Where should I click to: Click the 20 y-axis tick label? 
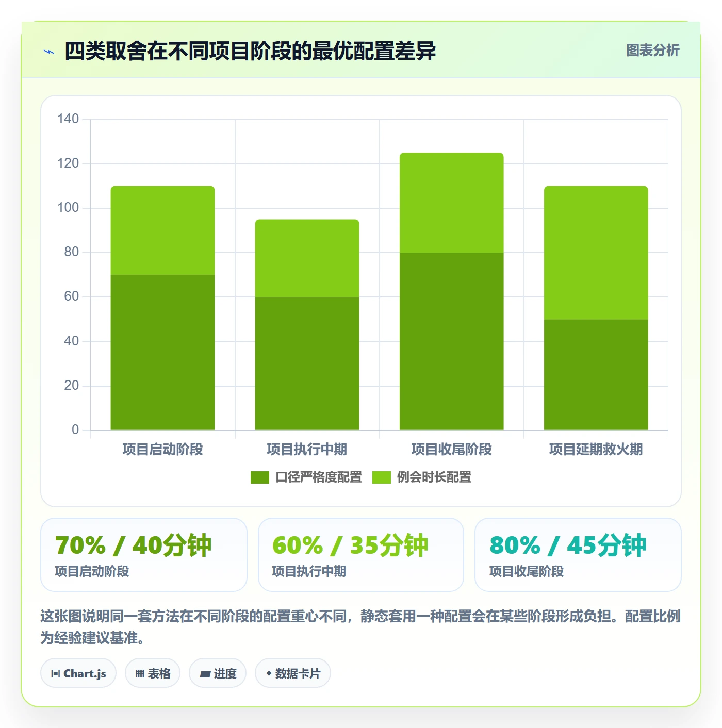tap(72, 386)
